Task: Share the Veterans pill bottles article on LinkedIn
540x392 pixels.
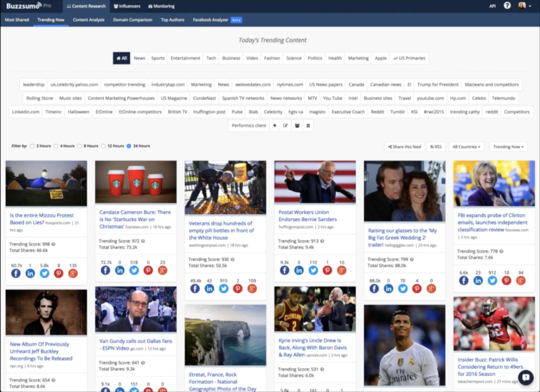Action: click(208, 289)
